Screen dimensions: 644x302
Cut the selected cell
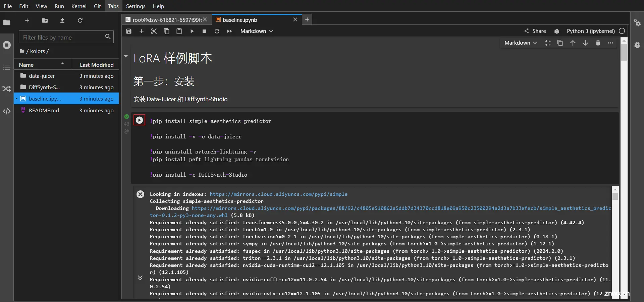[x=154, y=31]
